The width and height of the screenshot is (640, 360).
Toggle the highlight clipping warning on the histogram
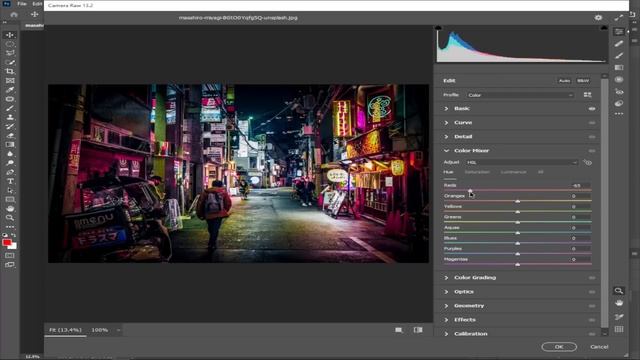604,28
